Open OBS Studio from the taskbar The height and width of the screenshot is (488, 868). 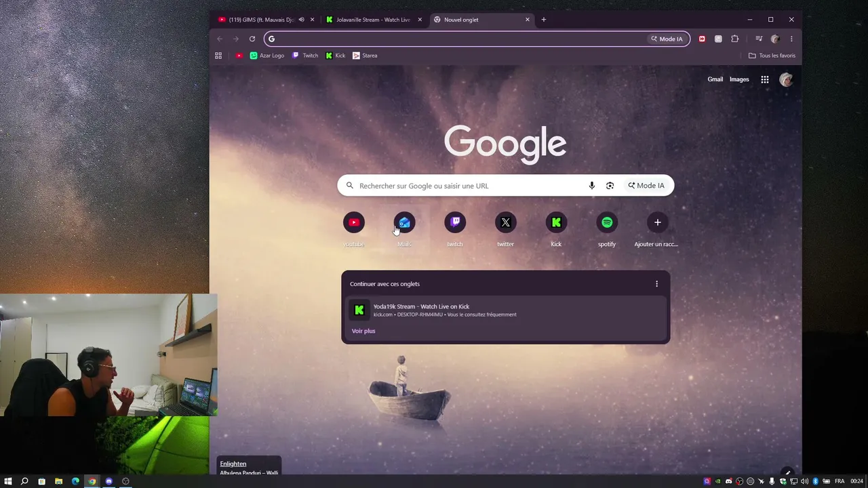tap(125, 481)
